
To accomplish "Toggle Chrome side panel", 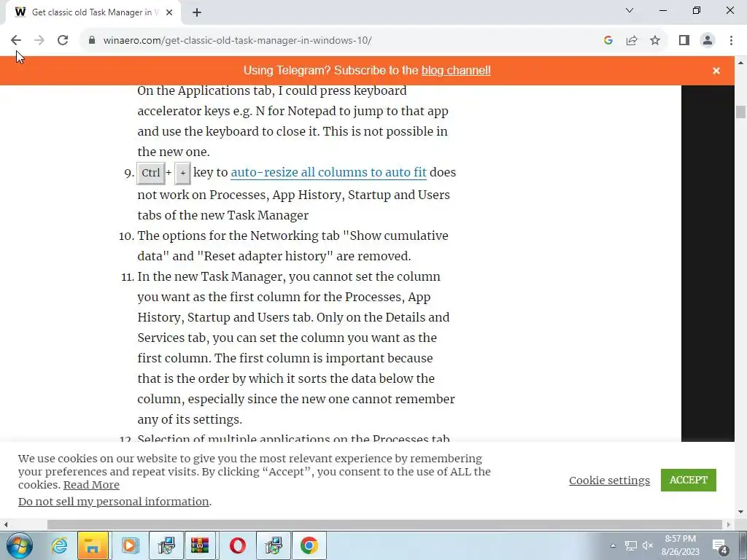I will coord(684,41).
